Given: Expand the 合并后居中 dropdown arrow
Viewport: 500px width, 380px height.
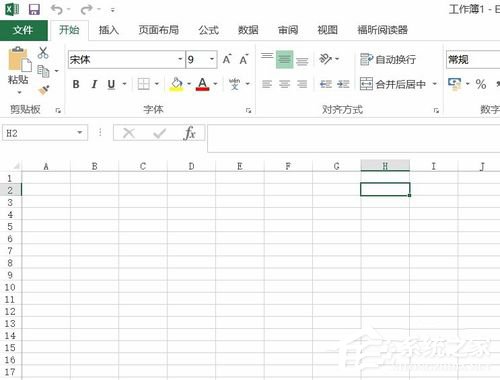Looking at the screenshot, I should [435, 84].
